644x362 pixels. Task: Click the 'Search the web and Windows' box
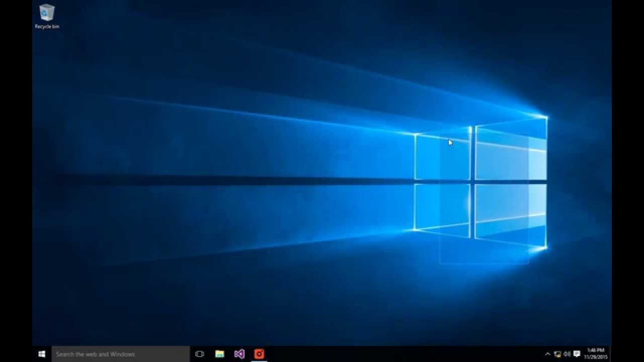click(121, 354)
